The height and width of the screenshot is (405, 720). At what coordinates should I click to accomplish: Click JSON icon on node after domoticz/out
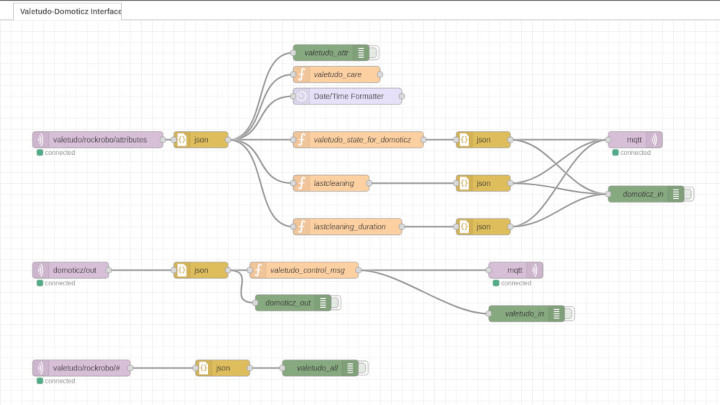point(182,270)
